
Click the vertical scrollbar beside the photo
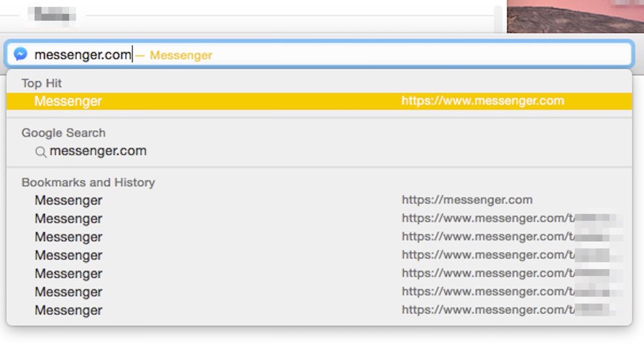click(x=498, y=17)
